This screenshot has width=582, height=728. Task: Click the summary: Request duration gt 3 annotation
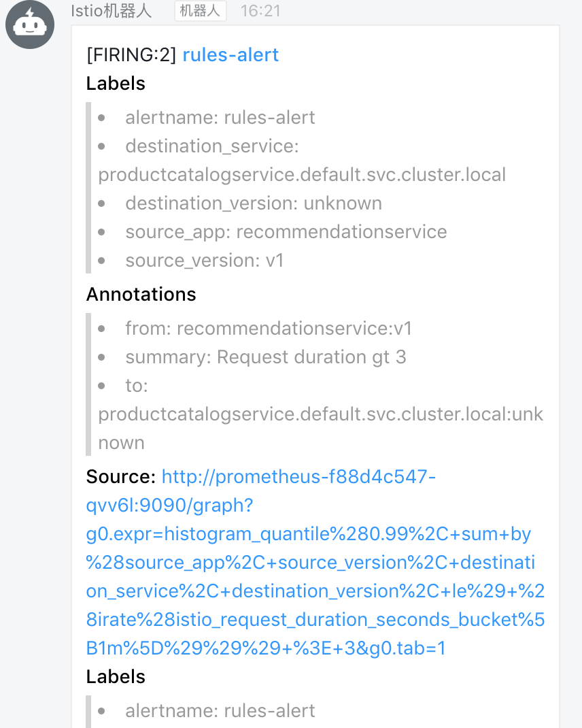click(265, 357)
